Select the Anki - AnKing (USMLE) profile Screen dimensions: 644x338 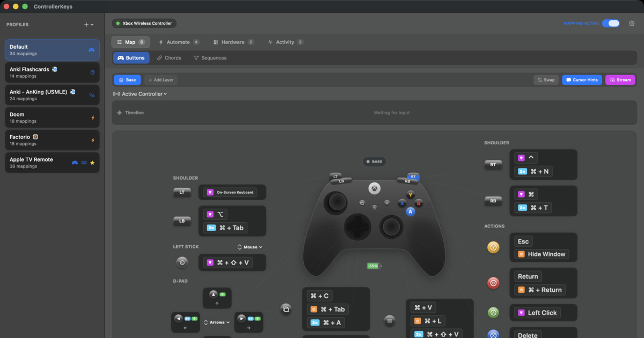pos(52,95)
